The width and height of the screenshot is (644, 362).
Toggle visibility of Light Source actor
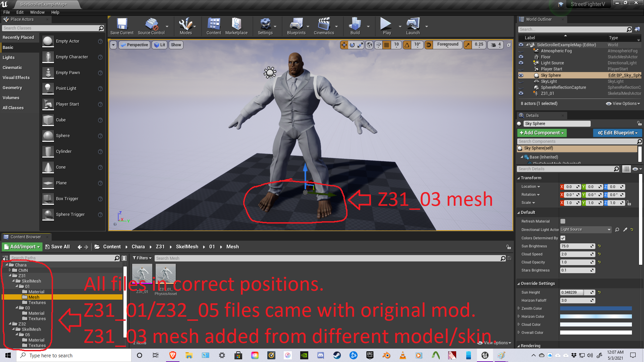(521, 63)
